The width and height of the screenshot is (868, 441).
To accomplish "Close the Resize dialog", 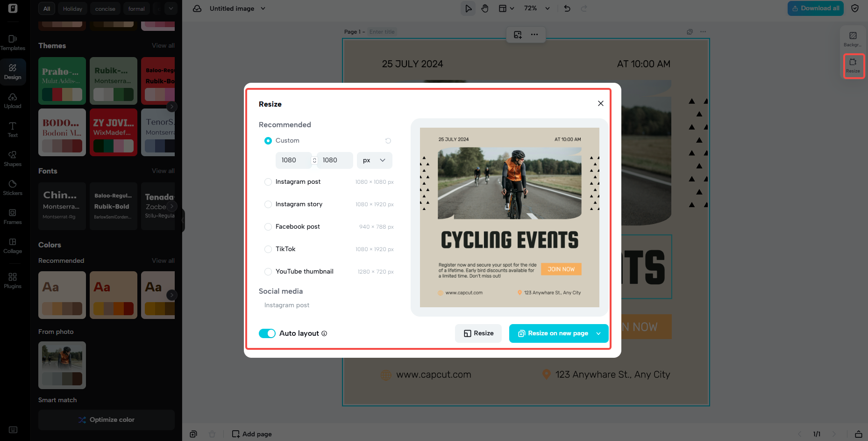I will point(601,103).
